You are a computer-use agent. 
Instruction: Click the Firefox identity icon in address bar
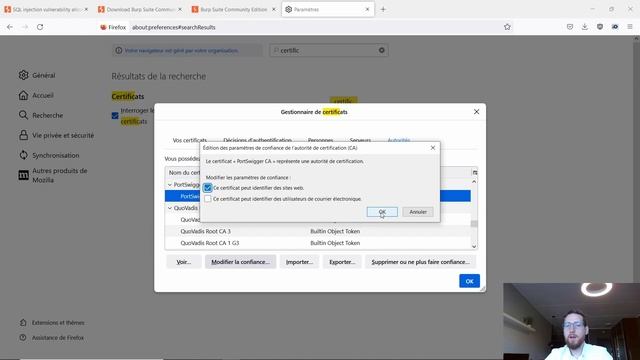tap(113, 27)
